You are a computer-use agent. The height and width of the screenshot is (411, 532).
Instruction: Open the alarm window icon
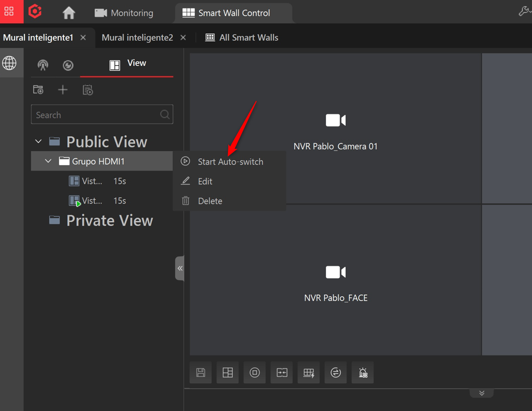click(x=362, y=372)
